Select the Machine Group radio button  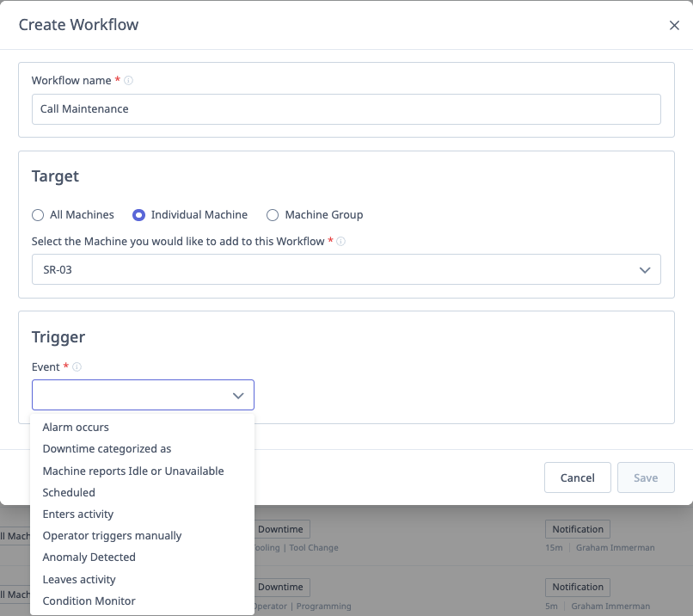[x=273, y=214]
